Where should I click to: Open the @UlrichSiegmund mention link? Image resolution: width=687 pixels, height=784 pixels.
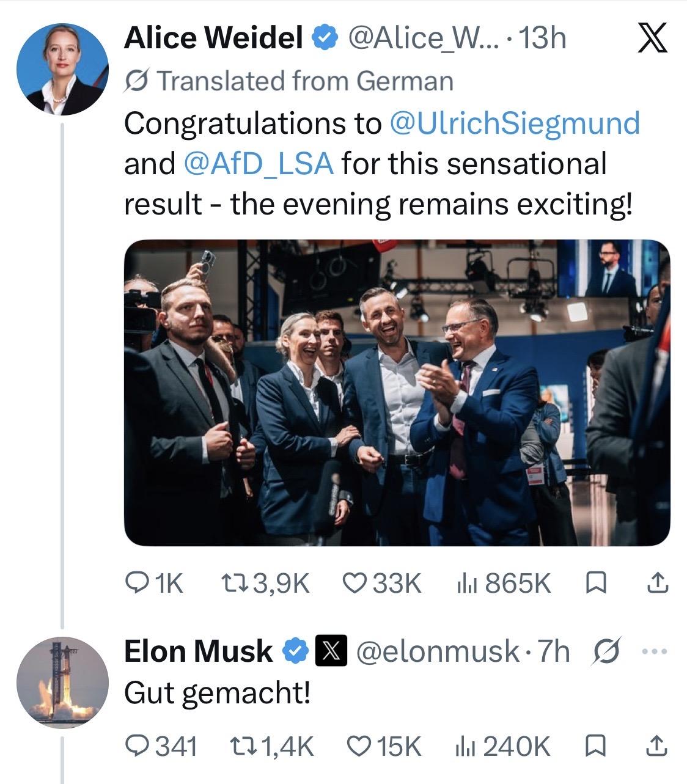515,123
